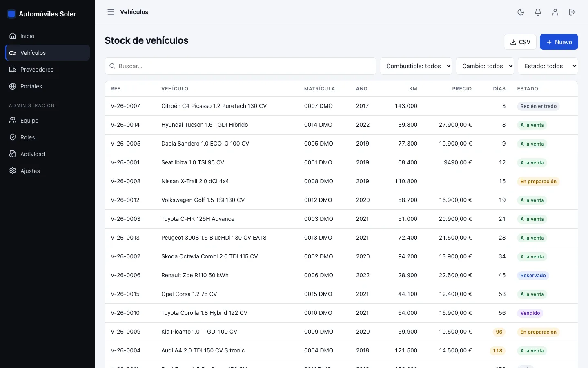
Task: Sort by the ESTADO column header
Action: [x=528, y=89]
